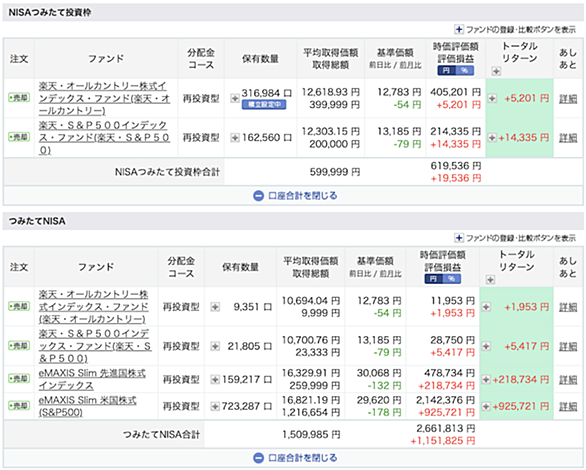Select the 29,620 円 base price cell
The width and height of the screenshot is (586, 470).
tap(379, 400)
